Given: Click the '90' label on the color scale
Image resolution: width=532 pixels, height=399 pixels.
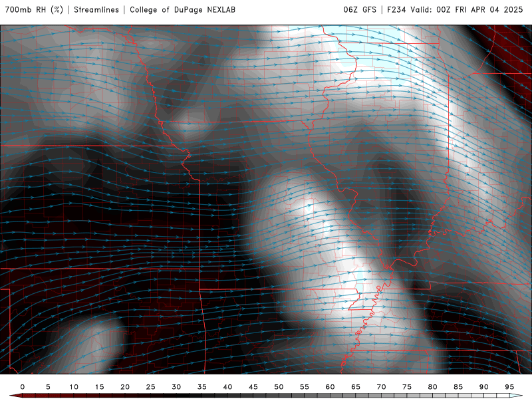Looking at the screenshot, I should [x=484, y=387].
